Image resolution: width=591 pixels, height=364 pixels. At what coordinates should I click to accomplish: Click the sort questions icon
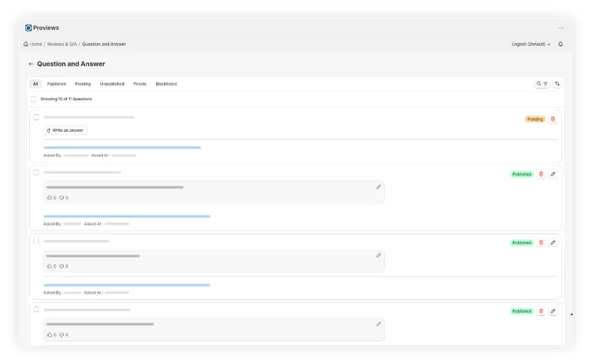tap(558, 84)
